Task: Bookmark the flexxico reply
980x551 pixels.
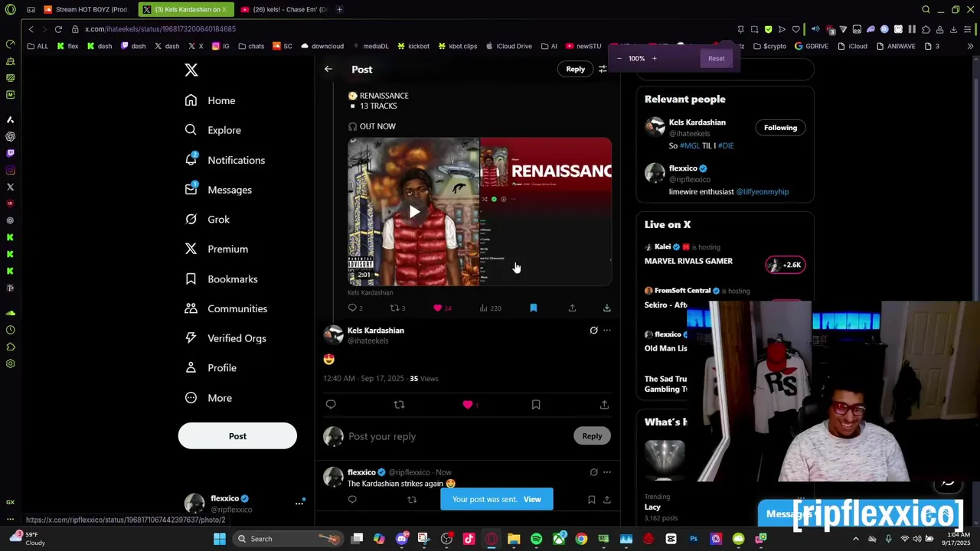Action: click(x=591, y=500)
